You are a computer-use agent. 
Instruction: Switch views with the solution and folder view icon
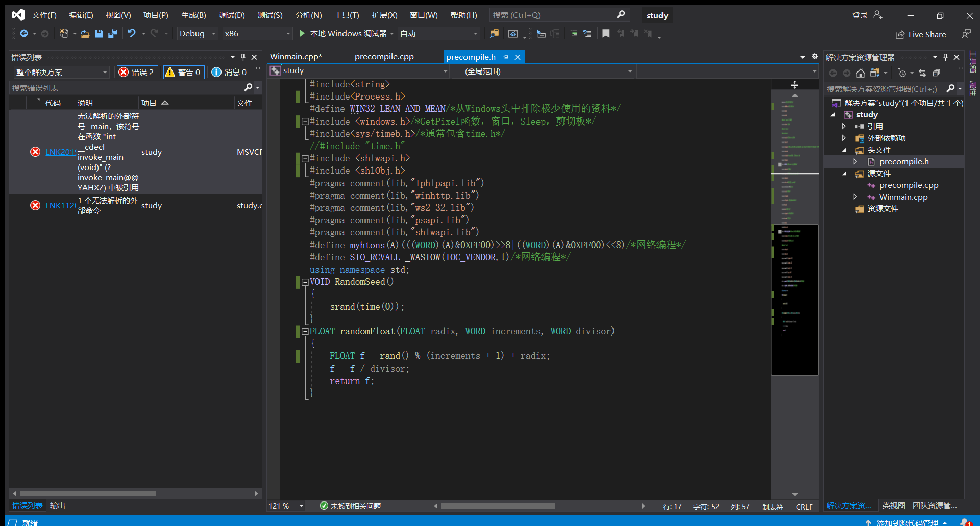click(x=875, y=73)
